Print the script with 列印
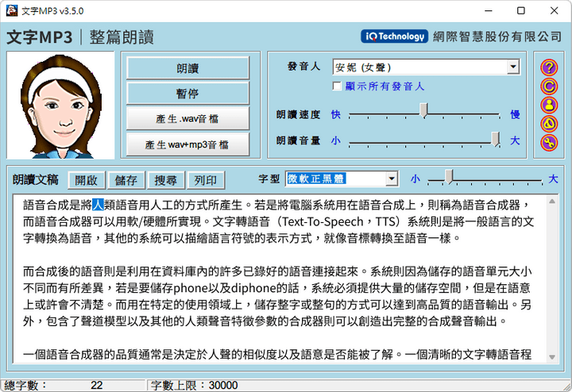Image resolution: width=572 pixels, height=392 pixels. coord(206,180)
